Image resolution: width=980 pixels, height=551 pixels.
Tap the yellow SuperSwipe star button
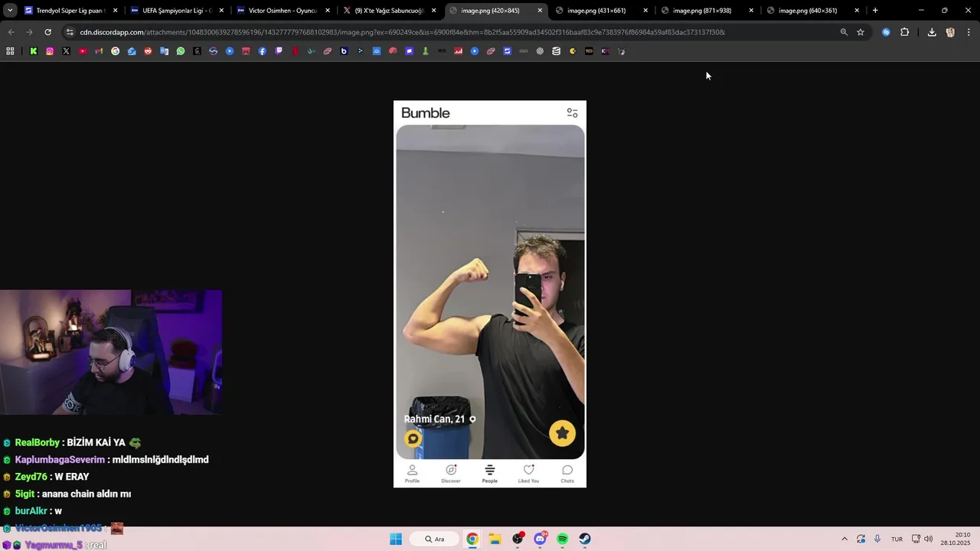pos(562,433)
